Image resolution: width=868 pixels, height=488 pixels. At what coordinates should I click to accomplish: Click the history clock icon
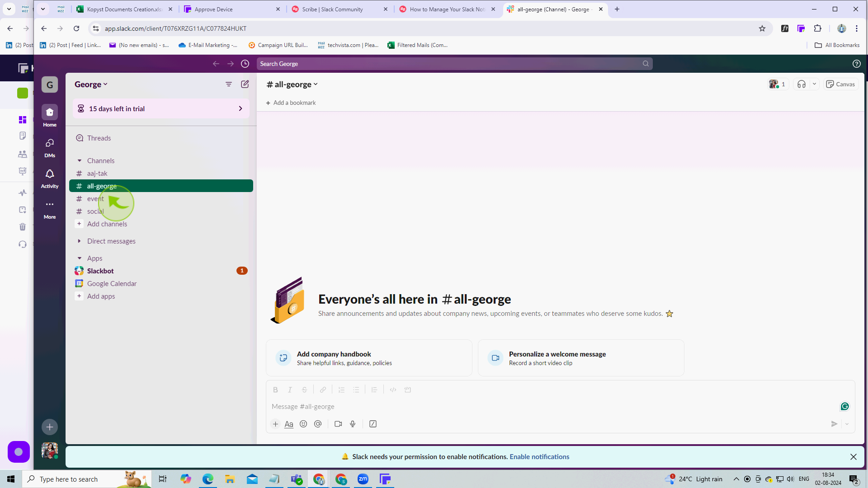pos(245,64)
